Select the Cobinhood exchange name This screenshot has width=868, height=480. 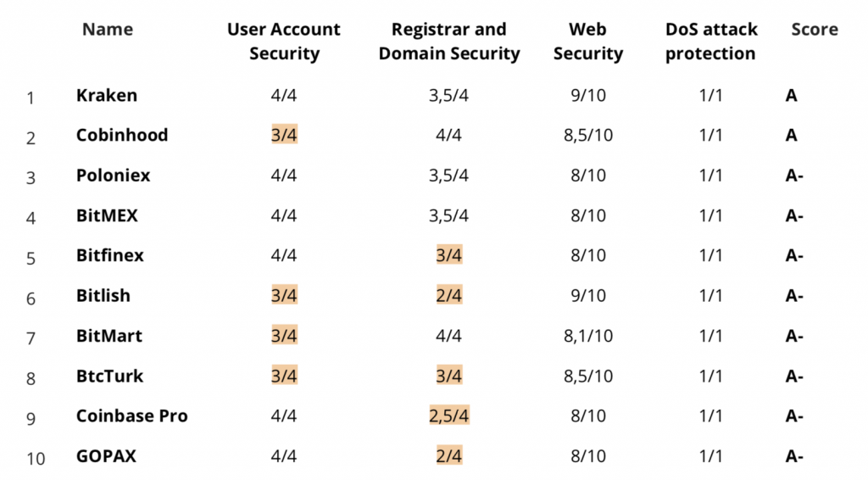click(122, 135)
